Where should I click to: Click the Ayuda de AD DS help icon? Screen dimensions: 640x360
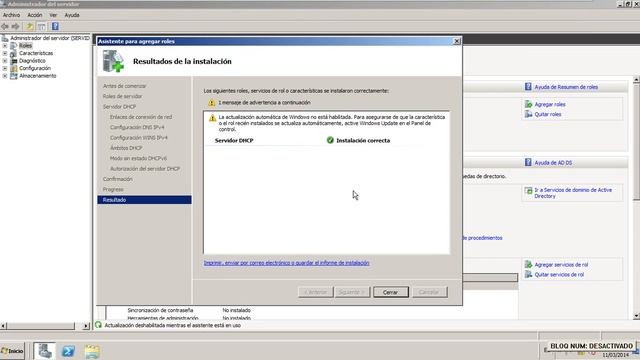coord(528,162)
